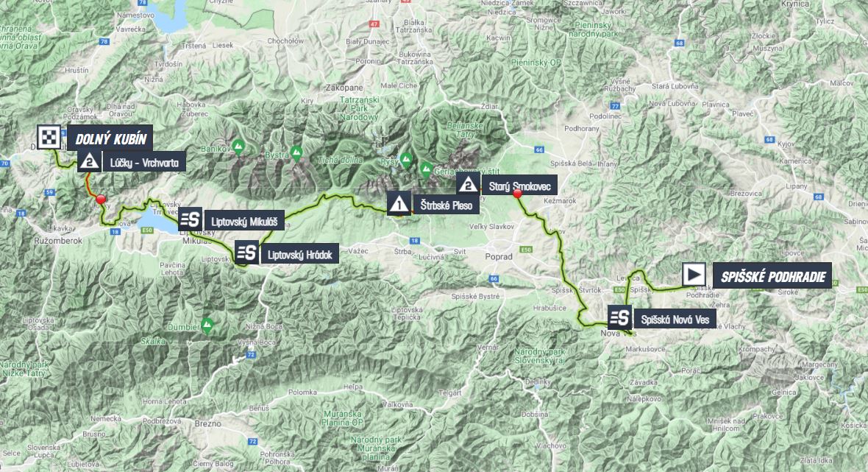Viewport: 868px width, 472px height.
Task: Click the sprint icon at Liptovský Hrádok
Action: pyautogui.click(x=246, y=253)
